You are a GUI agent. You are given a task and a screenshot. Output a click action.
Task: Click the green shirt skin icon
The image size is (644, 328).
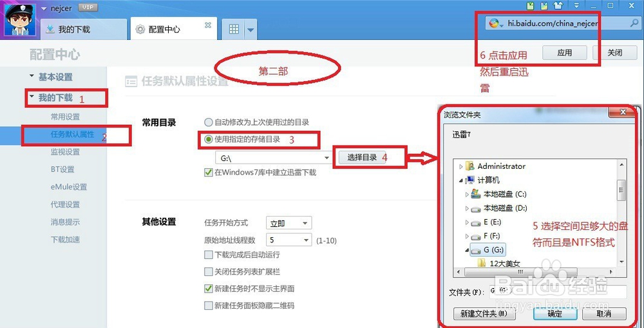[530, 6]
